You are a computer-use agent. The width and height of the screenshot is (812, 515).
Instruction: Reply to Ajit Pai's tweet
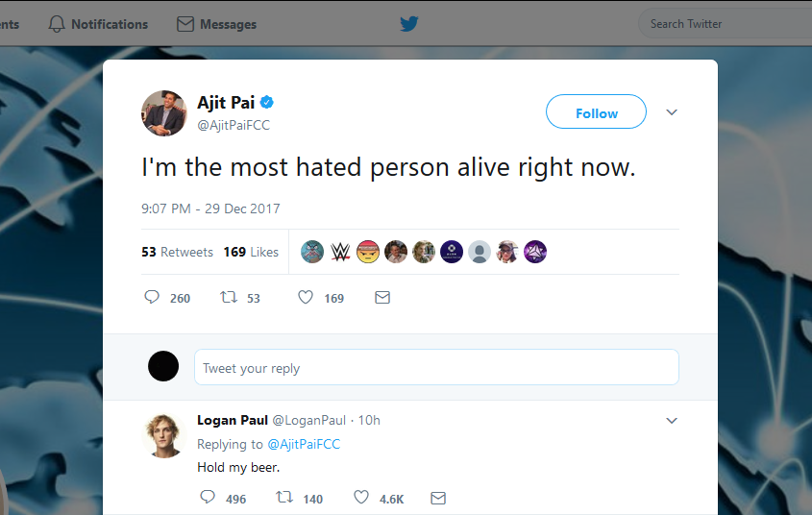tap(152, 298)
